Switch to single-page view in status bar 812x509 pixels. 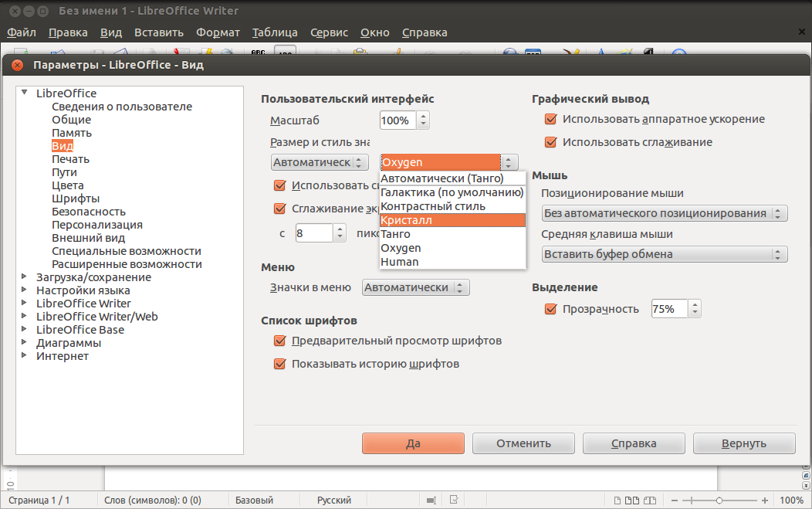point(617,501)
